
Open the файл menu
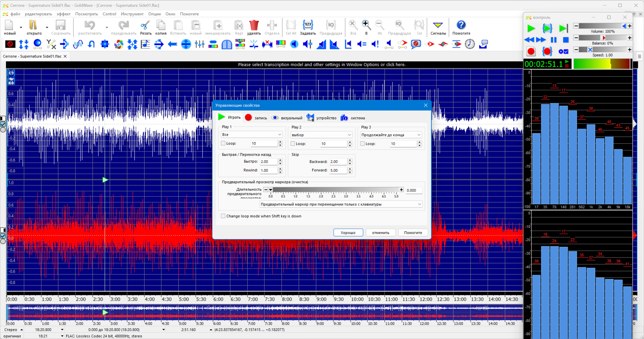(x=15, y=14)
